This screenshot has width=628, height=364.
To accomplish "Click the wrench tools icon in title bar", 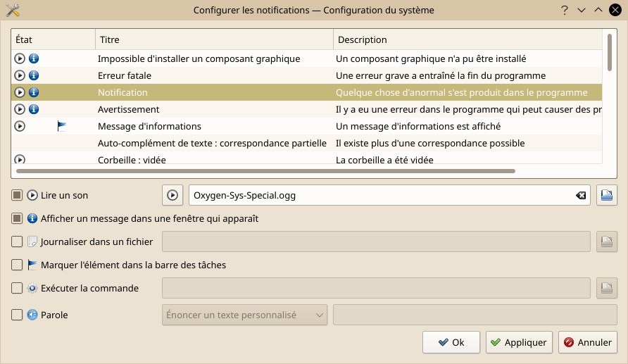I will [13, 10].
